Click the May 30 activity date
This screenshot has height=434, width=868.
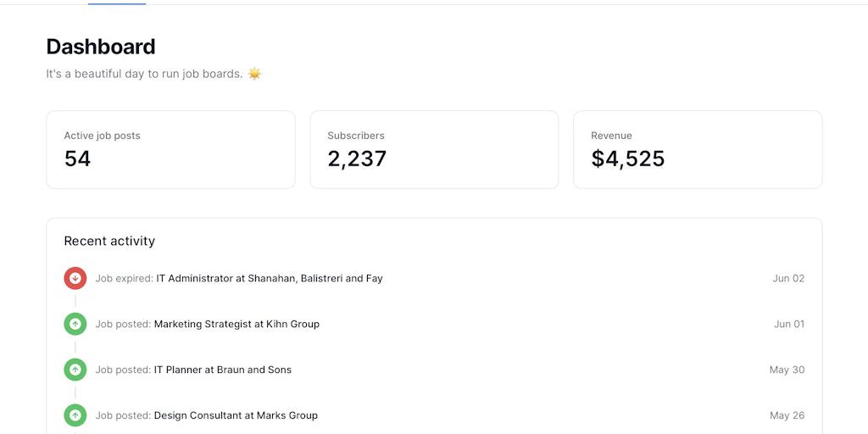coord(787,370)
